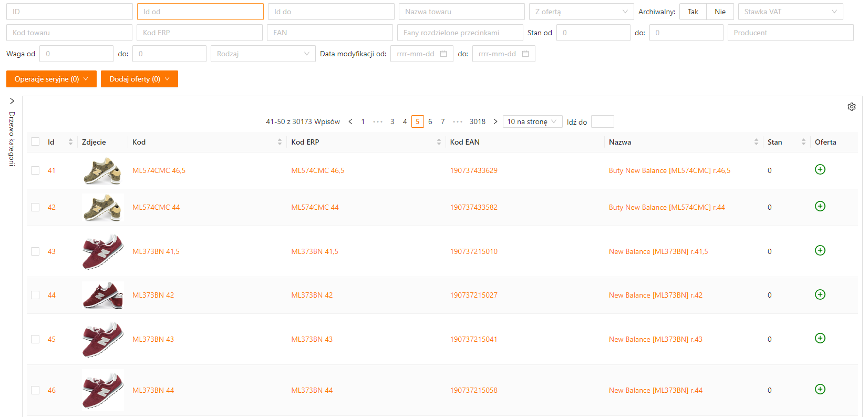Sort by Id column arrows
This screenshot has width=868, height=417.
point(70,142)
